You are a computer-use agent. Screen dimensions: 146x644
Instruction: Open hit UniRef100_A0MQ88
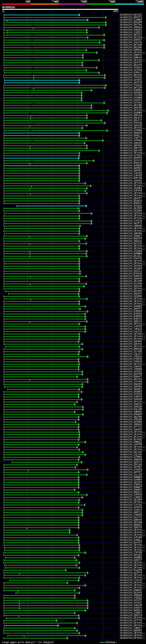(x=131, y=166)
